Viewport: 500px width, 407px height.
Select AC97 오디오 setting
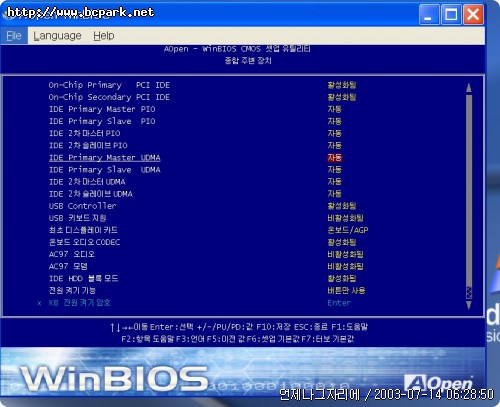click(x=72, y=254)
